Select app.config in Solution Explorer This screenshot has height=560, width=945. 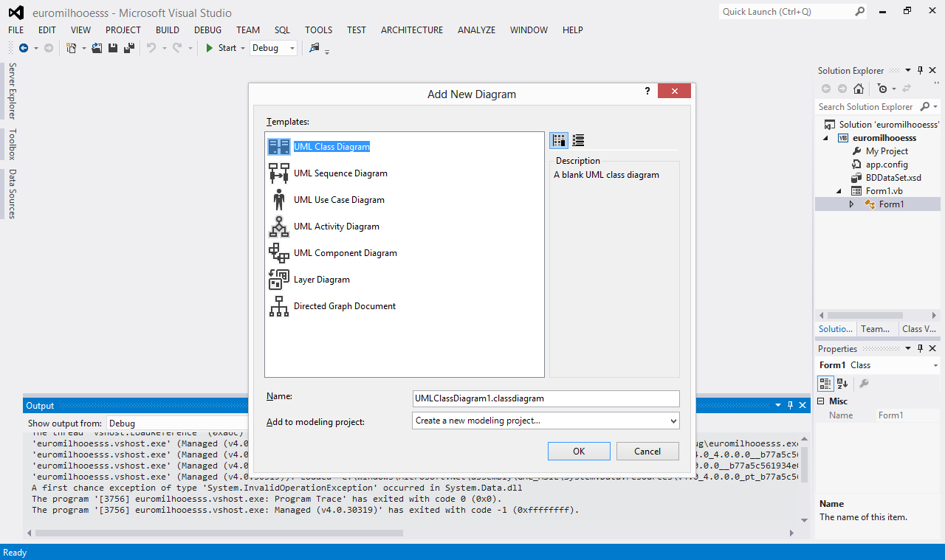[x=887, y=165]
